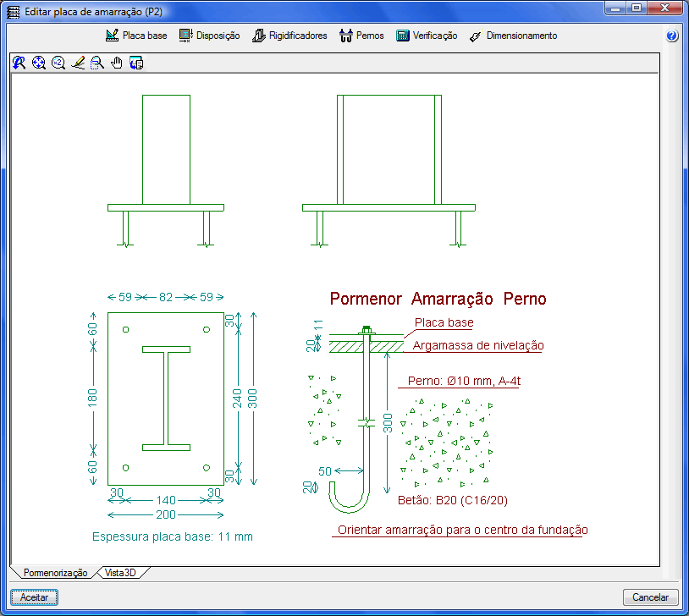Click the print/copy view icon
Image resolution: width=689 pixels, height=616 pixels.
pos(136,63)
